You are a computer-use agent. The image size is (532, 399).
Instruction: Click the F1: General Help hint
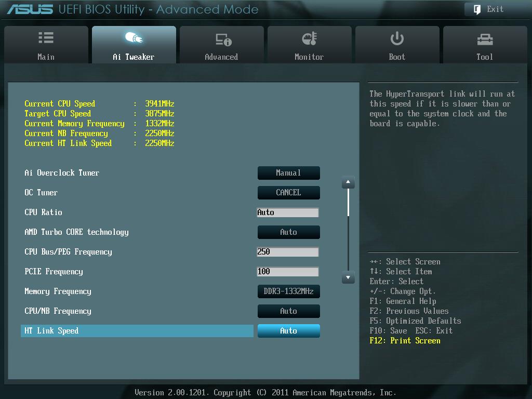pos(403,301)
